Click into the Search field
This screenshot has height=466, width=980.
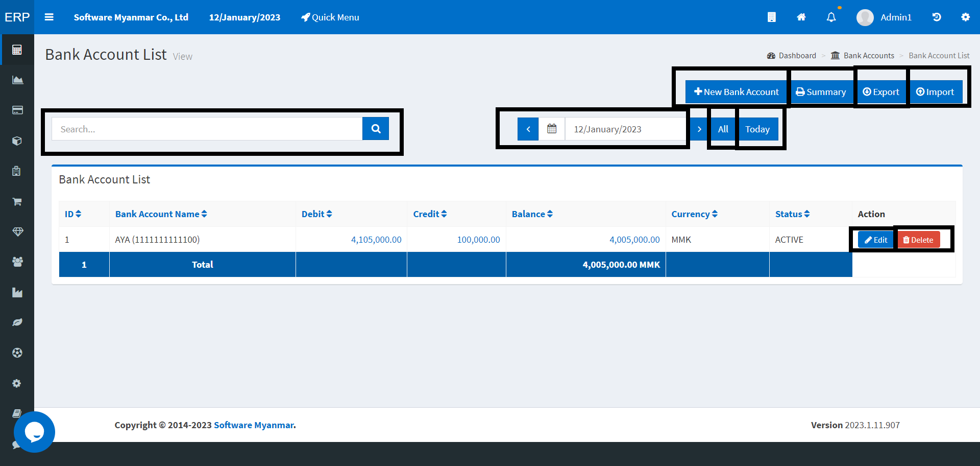(207, 129)
